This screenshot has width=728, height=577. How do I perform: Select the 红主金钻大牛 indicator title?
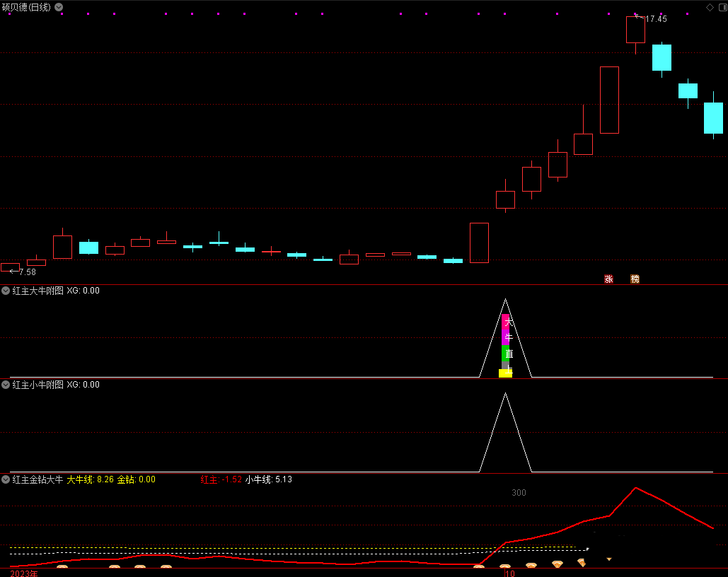coord(37,479)
